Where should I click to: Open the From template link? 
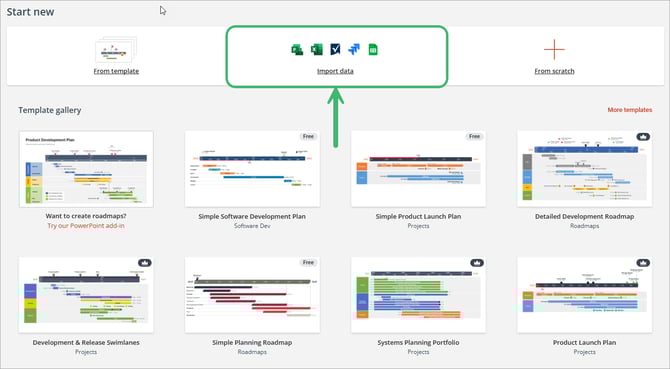click(116, 71)
